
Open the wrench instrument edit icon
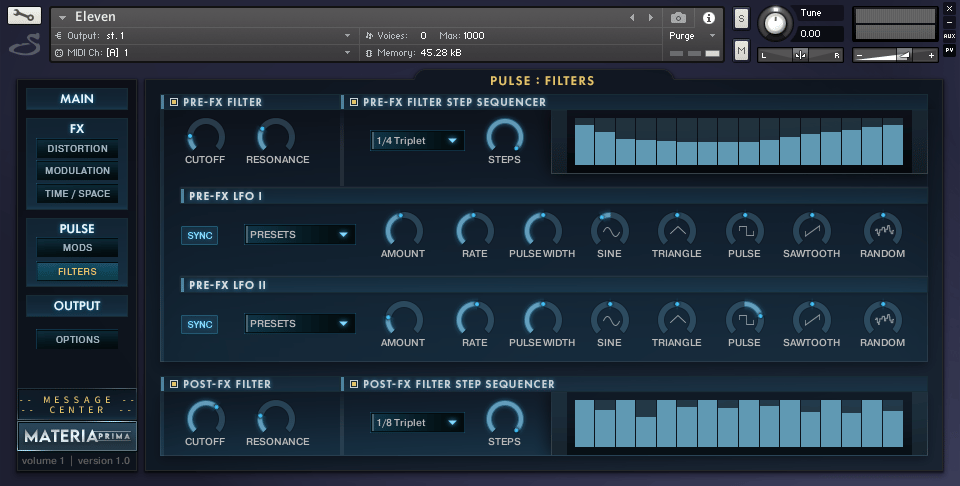pos(24,16)
